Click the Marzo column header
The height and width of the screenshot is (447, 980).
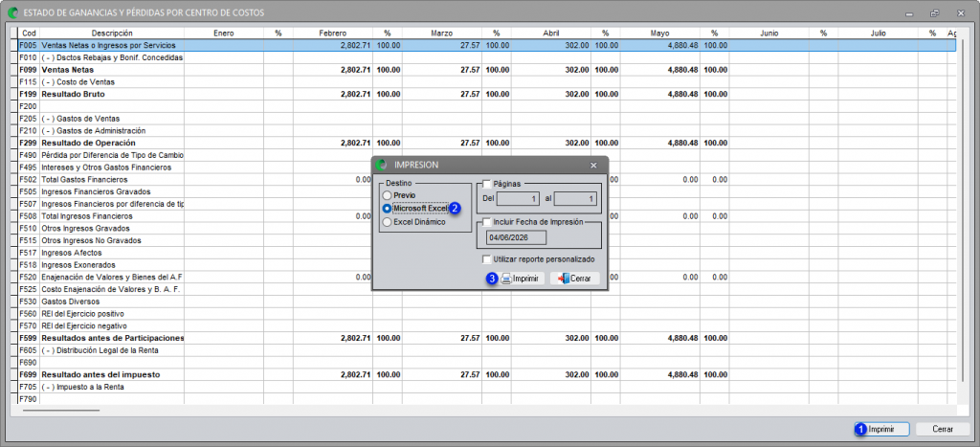[x=441, y=34]
